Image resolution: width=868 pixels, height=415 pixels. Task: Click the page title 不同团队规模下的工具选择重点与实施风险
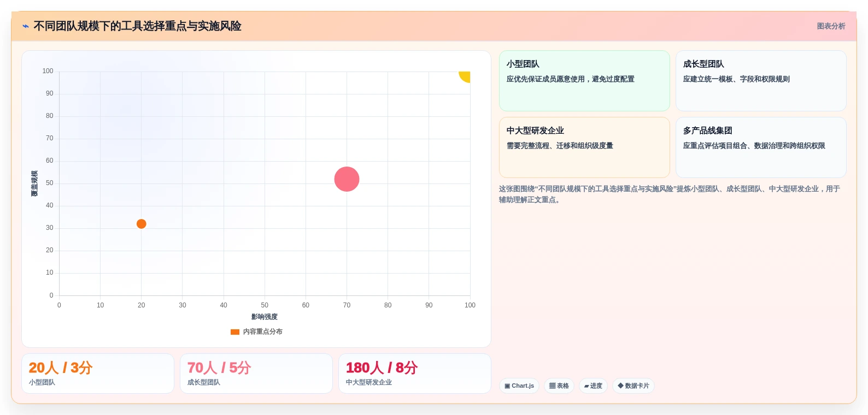click(137, 26)
